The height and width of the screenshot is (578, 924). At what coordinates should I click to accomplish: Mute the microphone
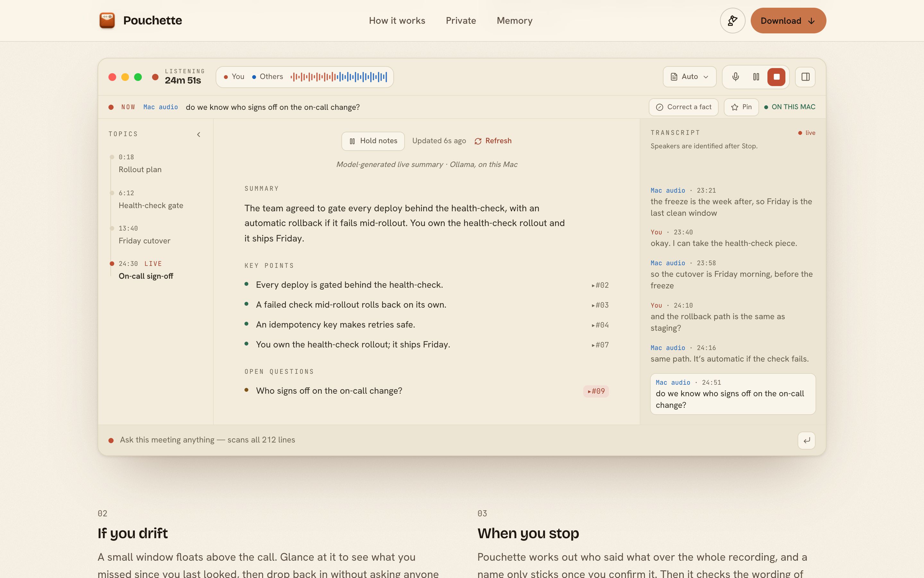pyautogui.click(x=735, y=77)
